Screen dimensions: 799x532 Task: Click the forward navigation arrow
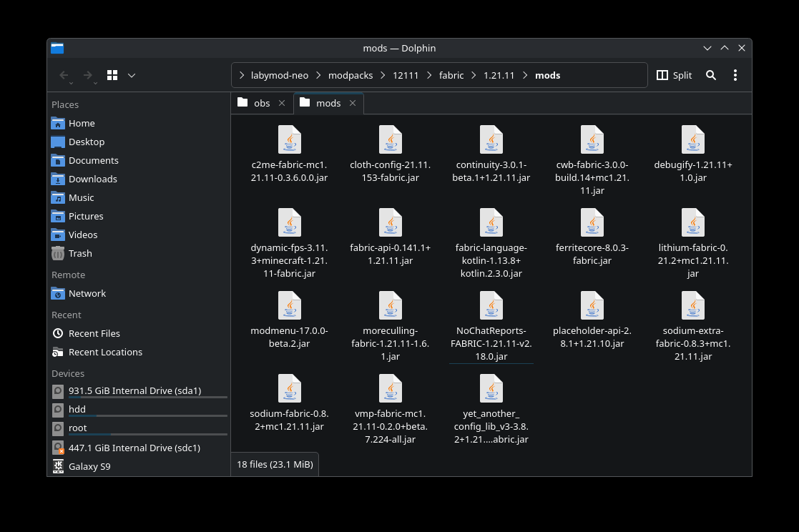(x=87, y=75)
